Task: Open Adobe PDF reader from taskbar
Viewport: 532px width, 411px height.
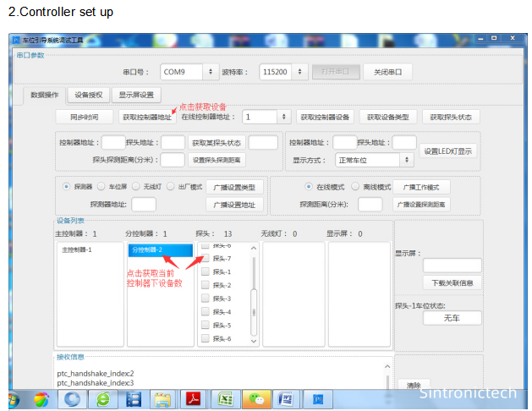Action: click(193, 398)
